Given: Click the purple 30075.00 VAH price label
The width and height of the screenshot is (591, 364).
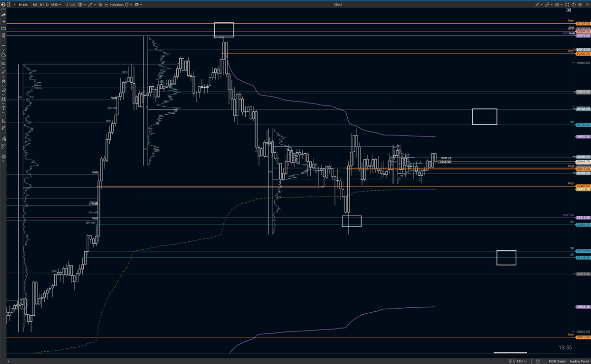Looking at the screenshot, I should click(583, 36).
